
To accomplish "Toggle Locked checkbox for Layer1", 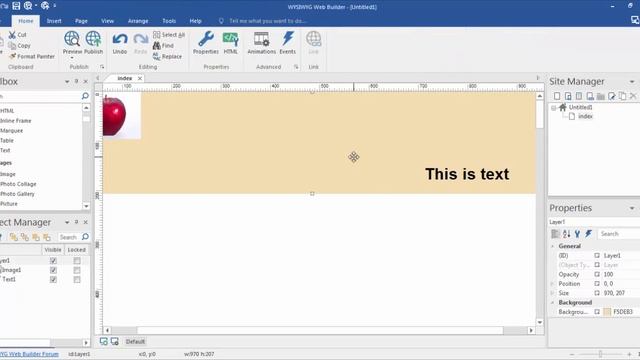I will click(77, 260).
